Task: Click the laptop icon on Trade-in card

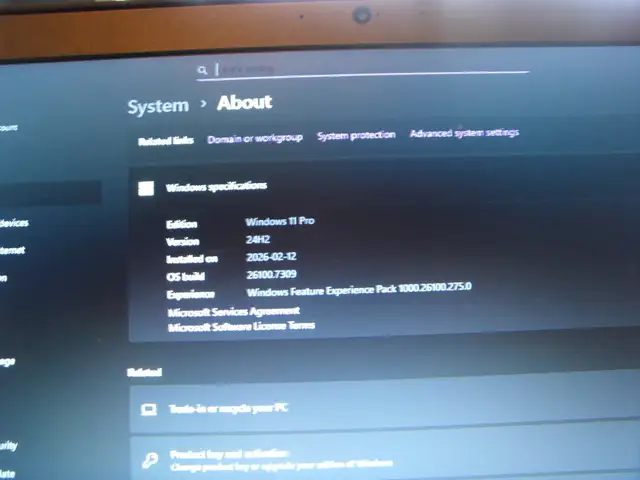Action: pos(149,409)
